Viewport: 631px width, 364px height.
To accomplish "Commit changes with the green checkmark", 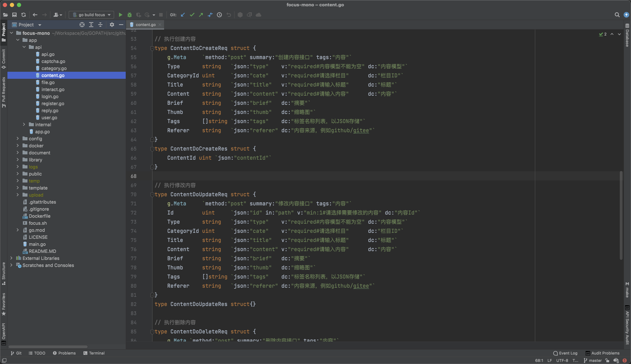I will [x=192, y=15].
